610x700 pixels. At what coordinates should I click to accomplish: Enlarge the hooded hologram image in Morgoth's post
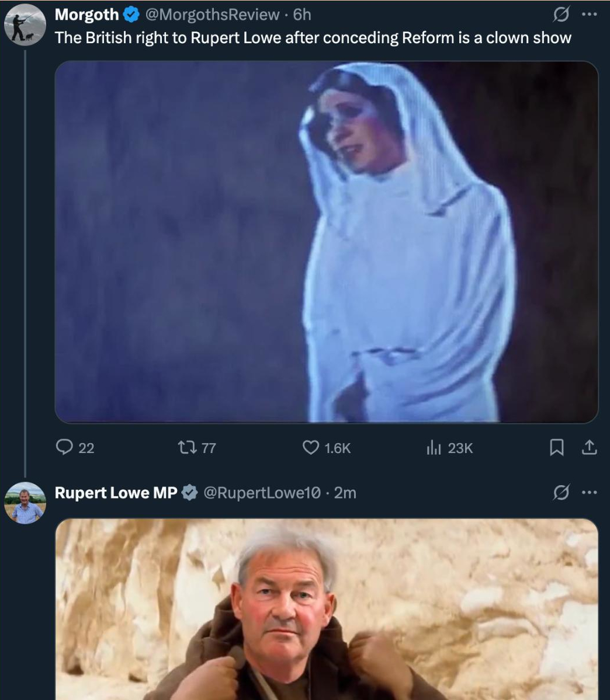click(x=327, y=242)
